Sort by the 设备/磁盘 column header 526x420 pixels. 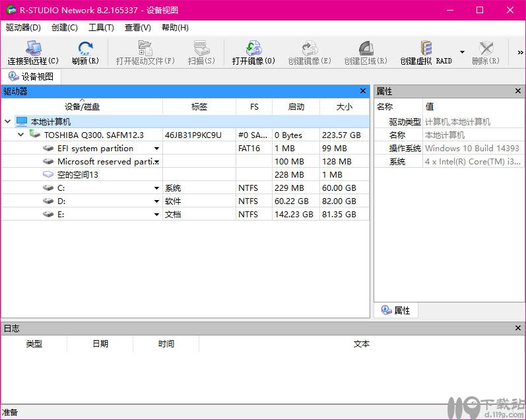[82, 107]
